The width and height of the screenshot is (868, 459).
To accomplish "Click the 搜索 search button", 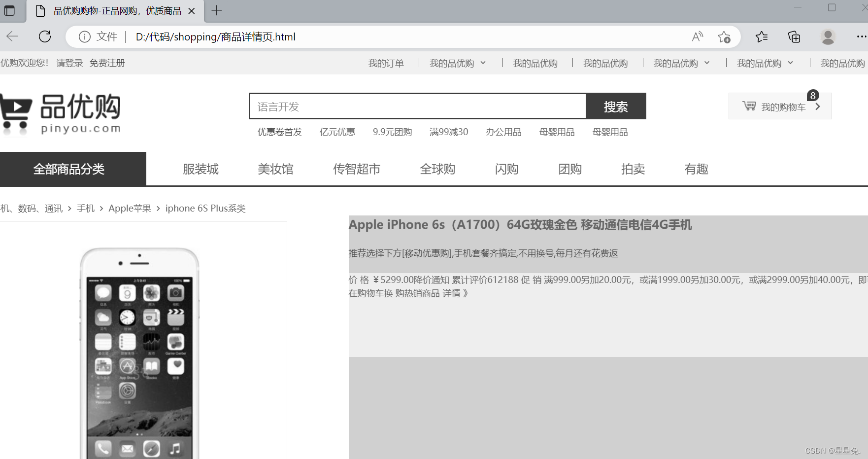I will point(616,106).
